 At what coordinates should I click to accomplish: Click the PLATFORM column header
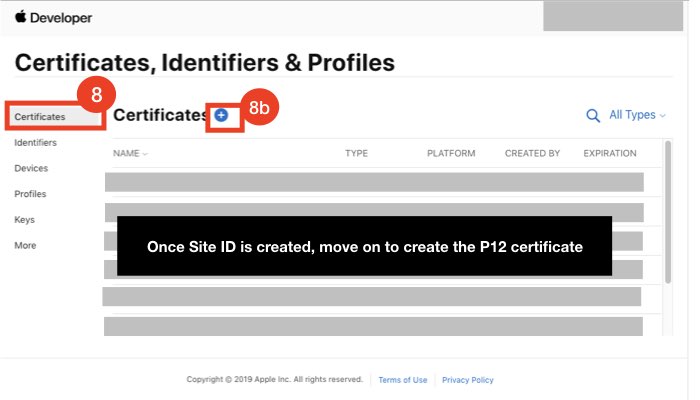click(451, 153)
